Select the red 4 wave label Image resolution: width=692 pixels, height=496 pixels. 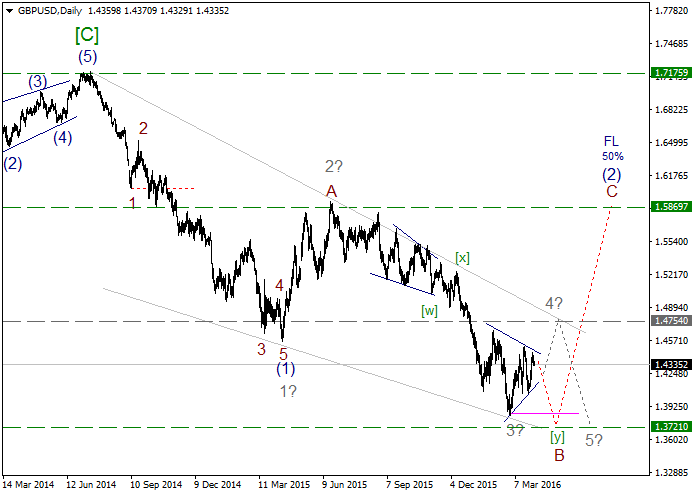click(x=279, y=286)
